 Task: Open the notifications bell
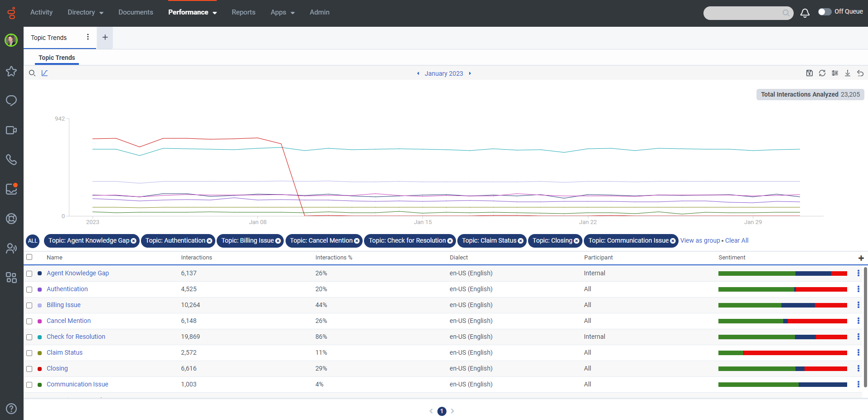(805, 13)
